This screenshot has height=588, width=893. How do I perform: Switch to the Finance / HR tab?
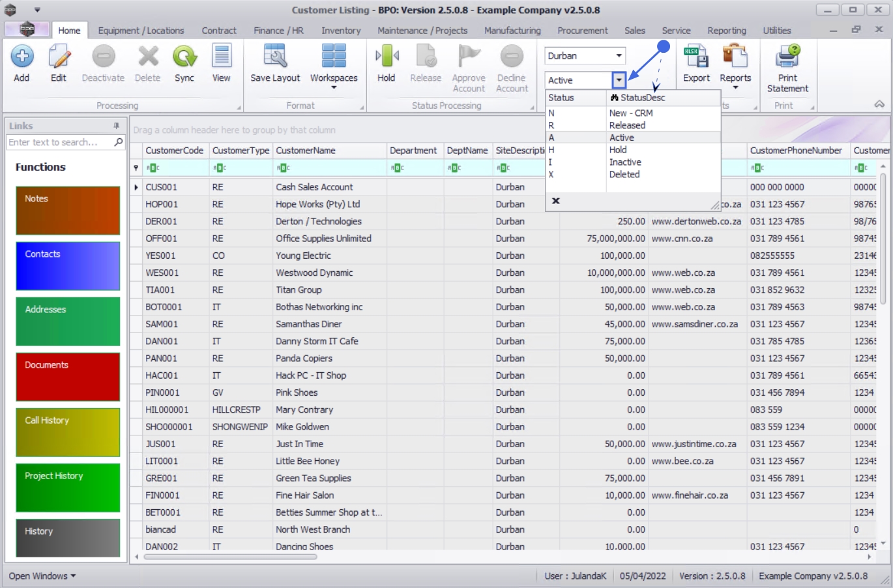tap(278, 31)
